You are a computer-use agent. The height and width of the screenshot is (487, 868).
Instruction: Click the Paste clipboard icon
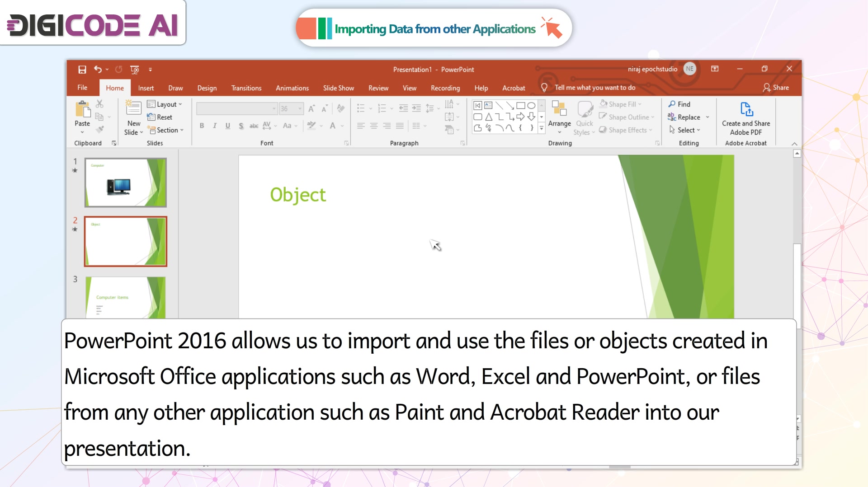(x=82, y=109)
